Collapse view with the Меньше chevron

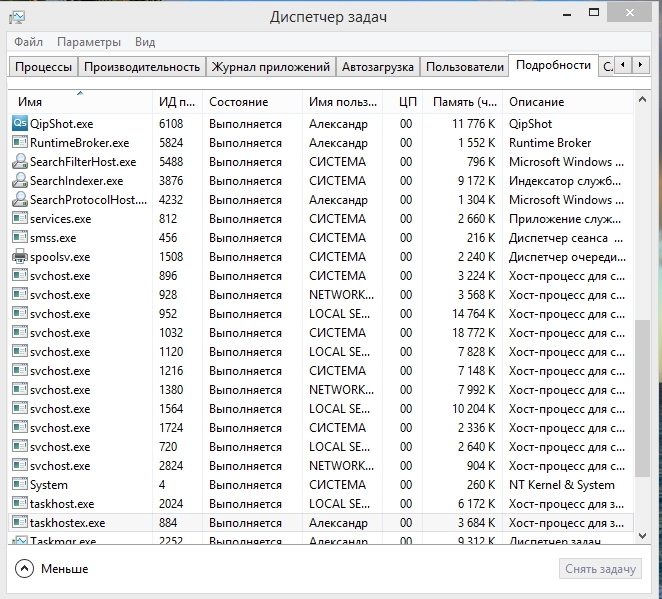25,569
